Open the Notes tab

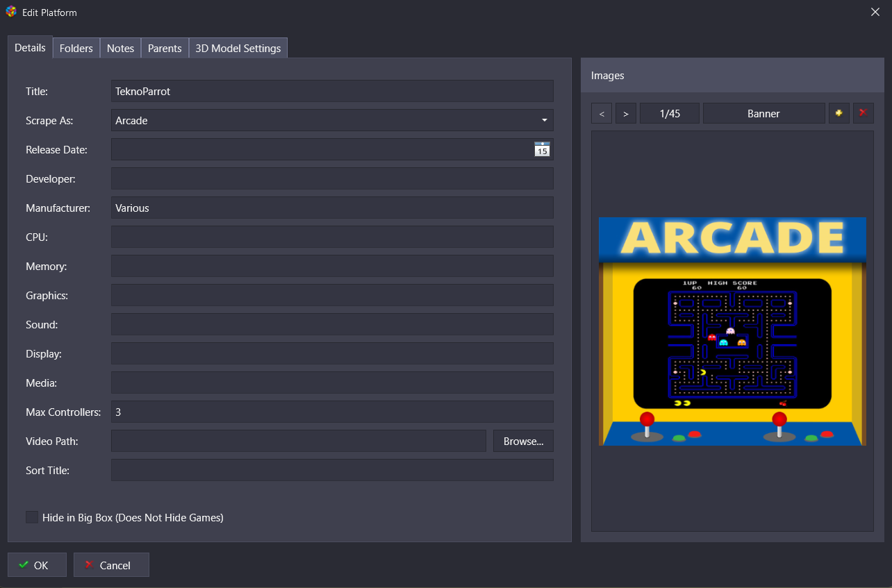point(120,48)
